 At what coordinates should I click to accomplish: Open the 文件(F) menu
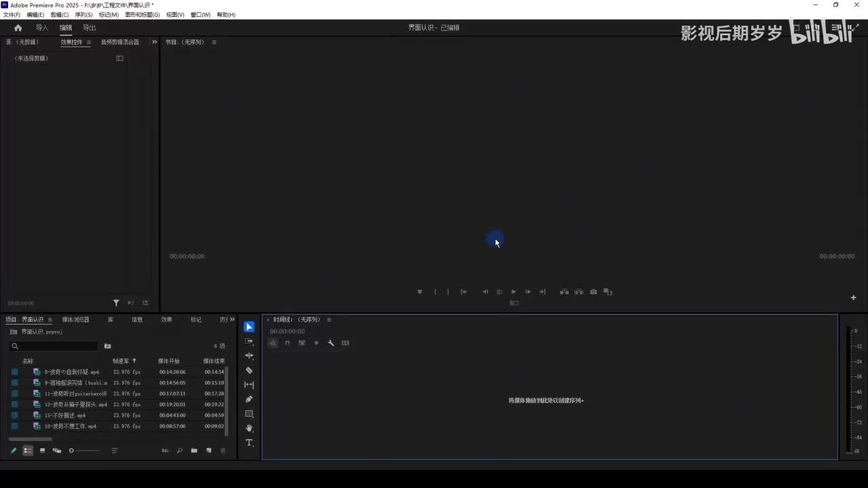click(x=12, y=15)
